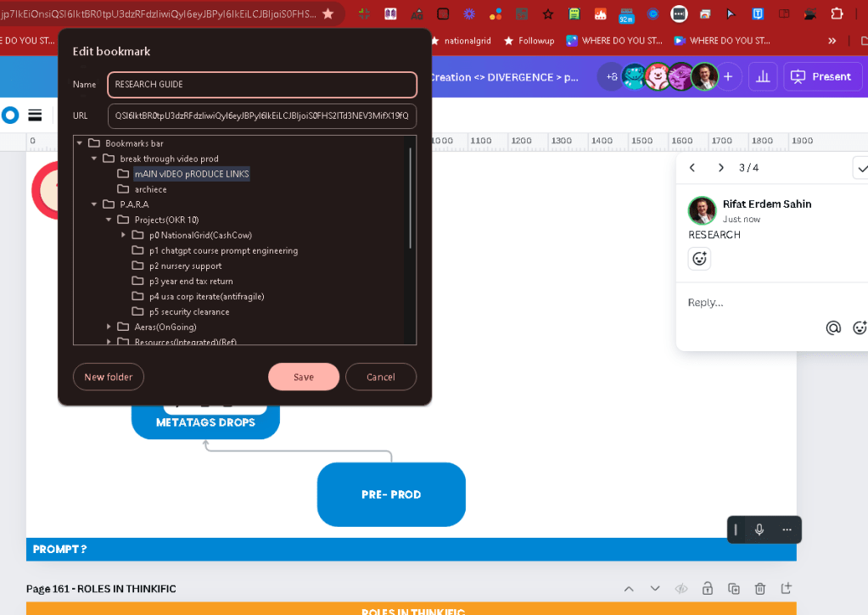Click the bookmark star in address bar
This screenshot has height=615, width=868.
coord(328,14)
